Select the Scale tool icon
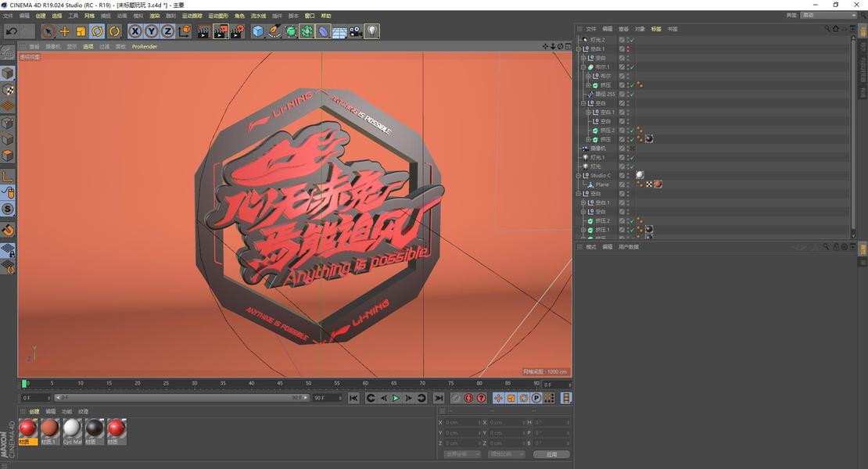This screenshot has height=469, width=868. (81, 31)
